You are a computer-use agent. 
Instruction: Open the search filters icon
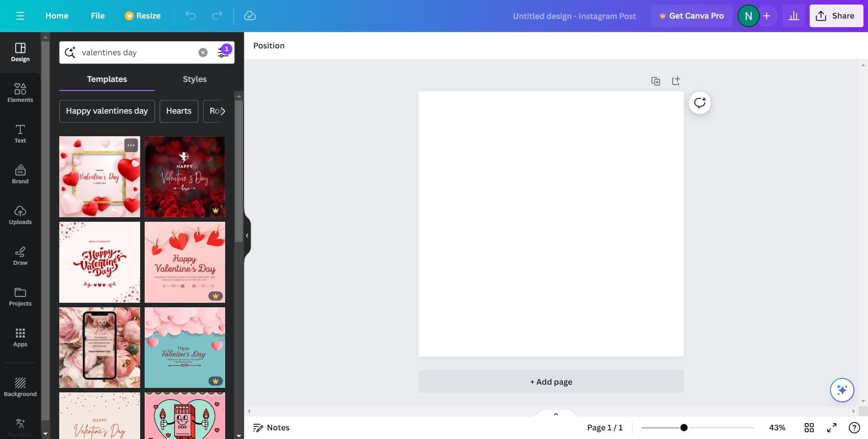click(223, 52)
